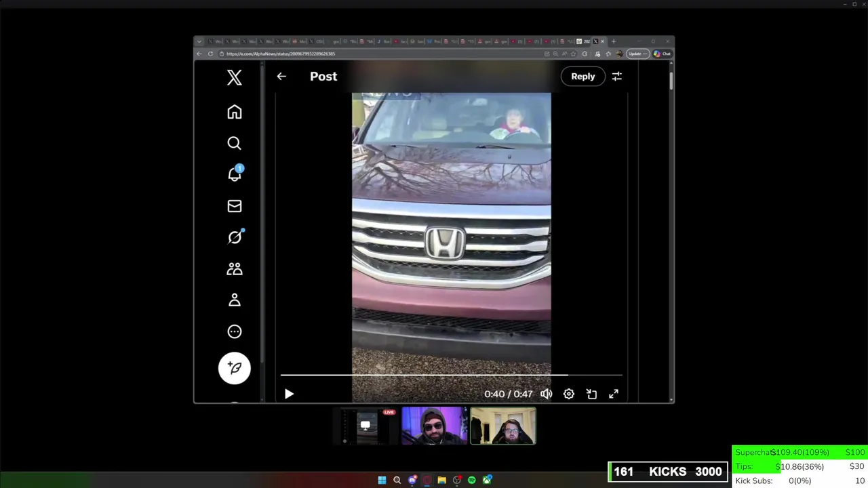Click the KICKS 3000 counter overlay

pos(668,472)
